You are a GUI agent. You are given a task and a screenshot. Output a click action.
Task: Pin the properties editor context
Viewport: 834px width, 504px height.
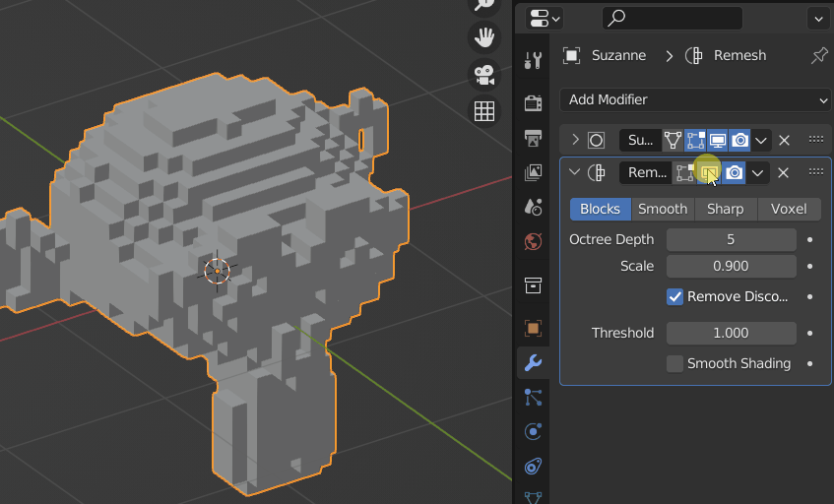pyautogui.click(x=819, y=55)
